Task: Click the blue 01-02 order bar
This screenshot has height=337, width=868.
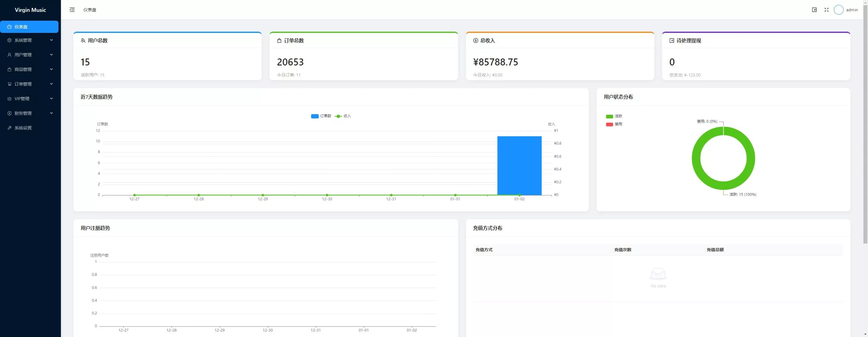Action: 519,165
